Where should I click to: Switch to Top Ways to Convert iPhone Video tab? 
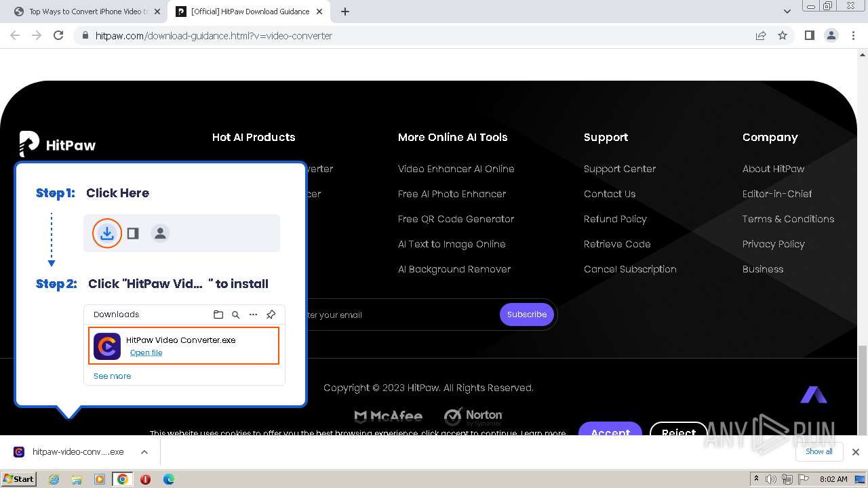[88, 12]
